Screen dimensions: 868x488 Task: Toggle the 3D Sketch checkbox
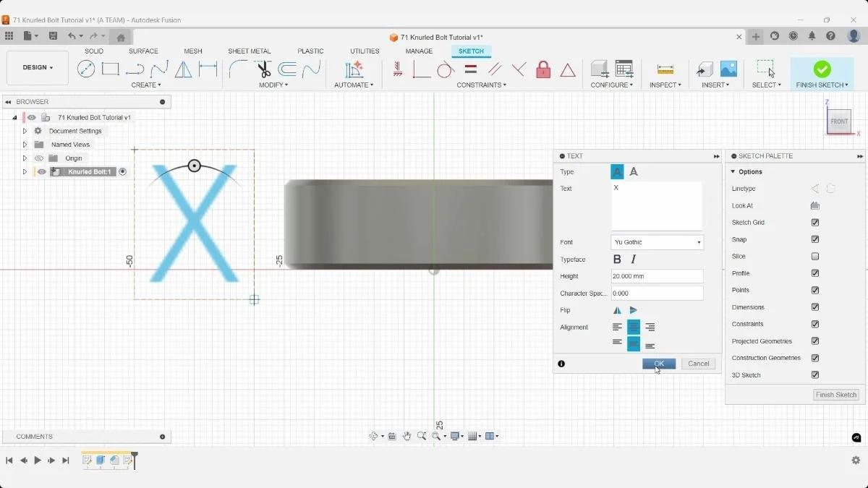pyautogui.click(x=815, y=375)
